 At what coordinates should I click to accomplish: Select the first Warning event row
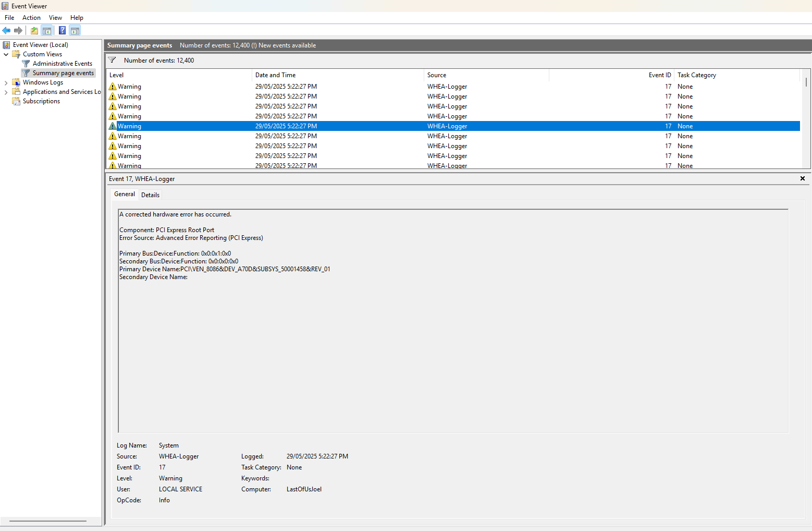(313, 87)
